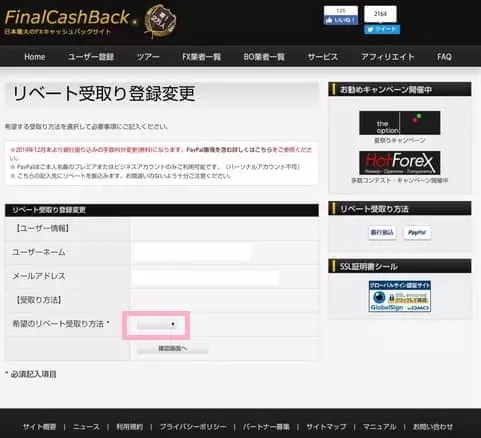Click the サイトマップ footer link
This screenshot has width=481, height=438.
326,427
